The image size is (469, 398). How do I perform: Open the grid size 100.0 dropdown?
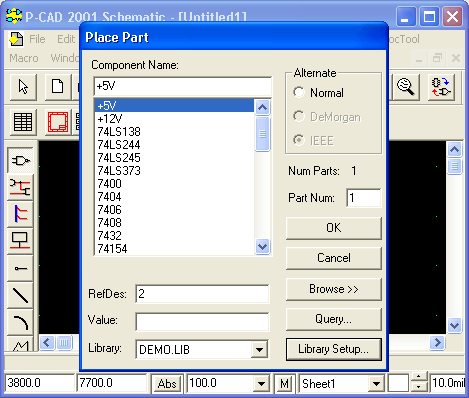(261, 383)
